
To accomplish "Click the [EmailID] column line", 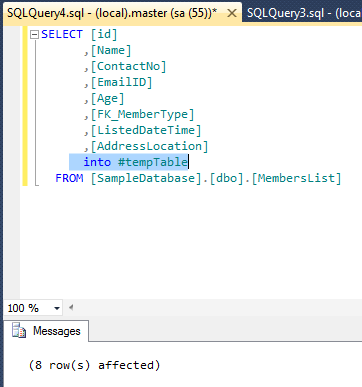I will click(x=118, y=82).
